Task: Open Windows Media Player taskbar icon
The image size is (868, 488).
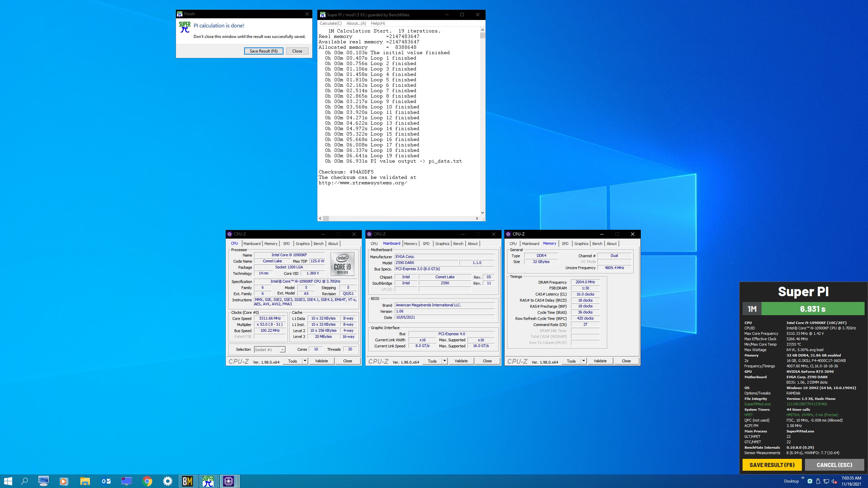Action: (64, 481)
